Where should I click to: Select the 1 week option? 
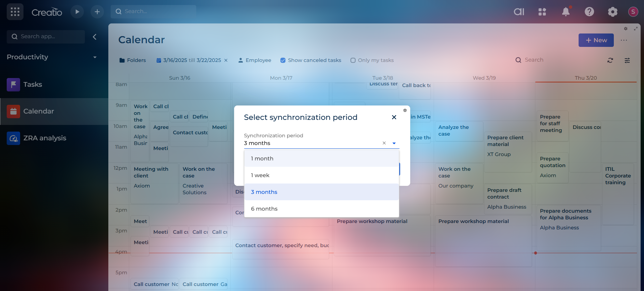point(260,175)
